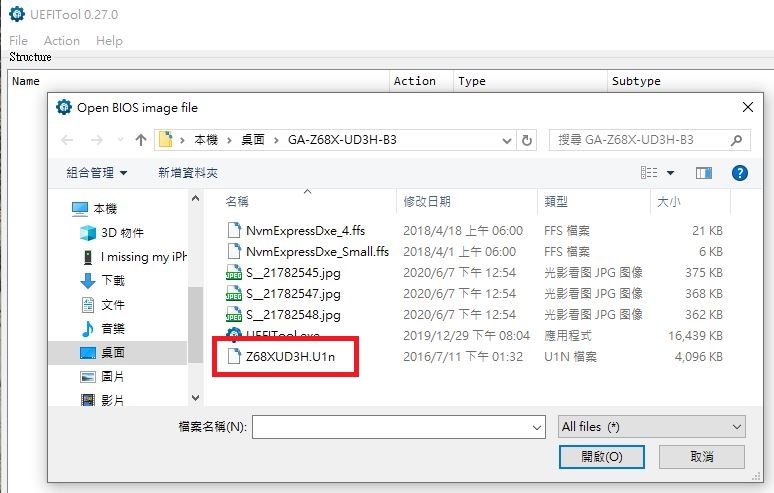774x493 pixels.
Task: Select image S__21782545.jpg
Action: tap(293, 272)
